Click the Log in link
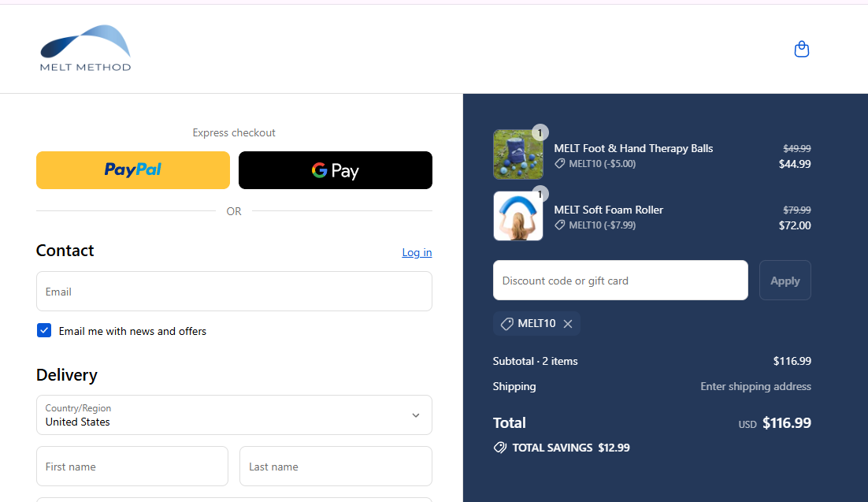Viewport: 868px width, 502px height. pos(417,253)
